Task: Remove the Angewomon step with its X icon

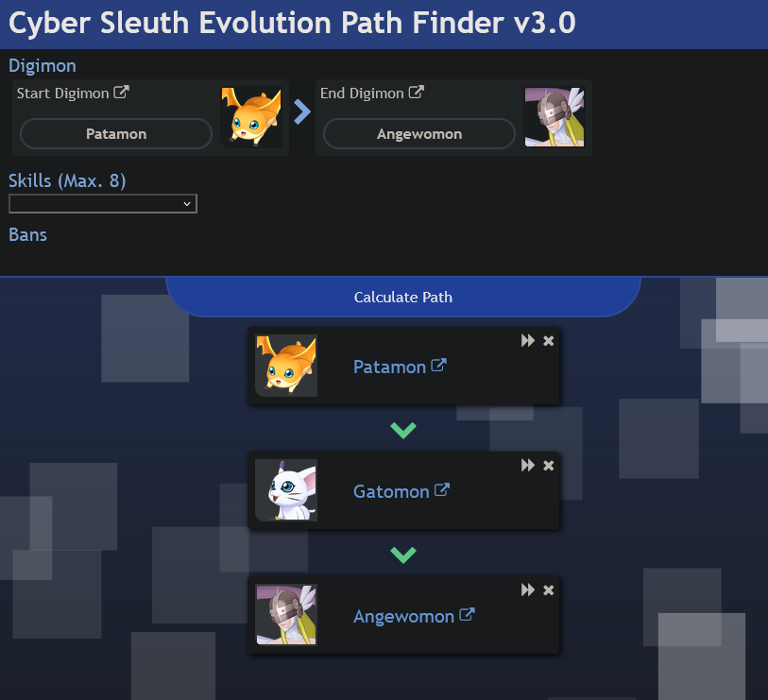Action: point(549,590)
